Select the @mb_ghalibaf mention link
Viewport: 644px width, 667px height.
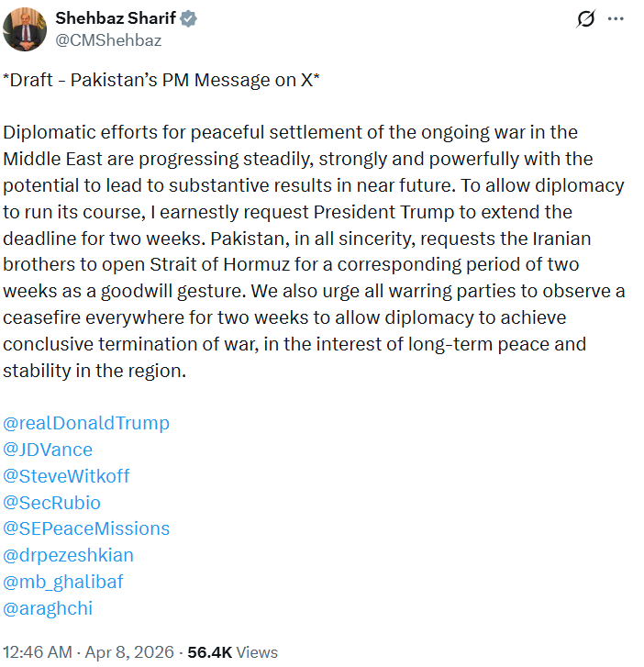[x=63, y=582]
